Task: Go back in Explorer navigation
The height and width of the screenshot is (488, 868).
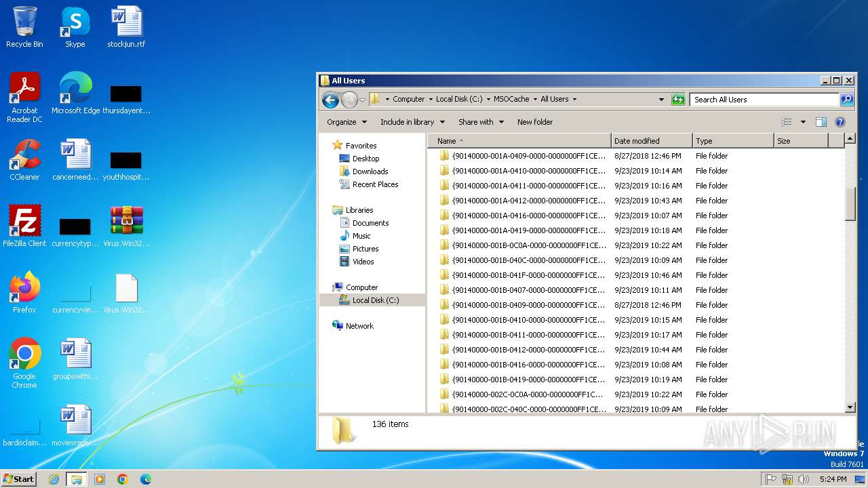Action: coord(330,100)
